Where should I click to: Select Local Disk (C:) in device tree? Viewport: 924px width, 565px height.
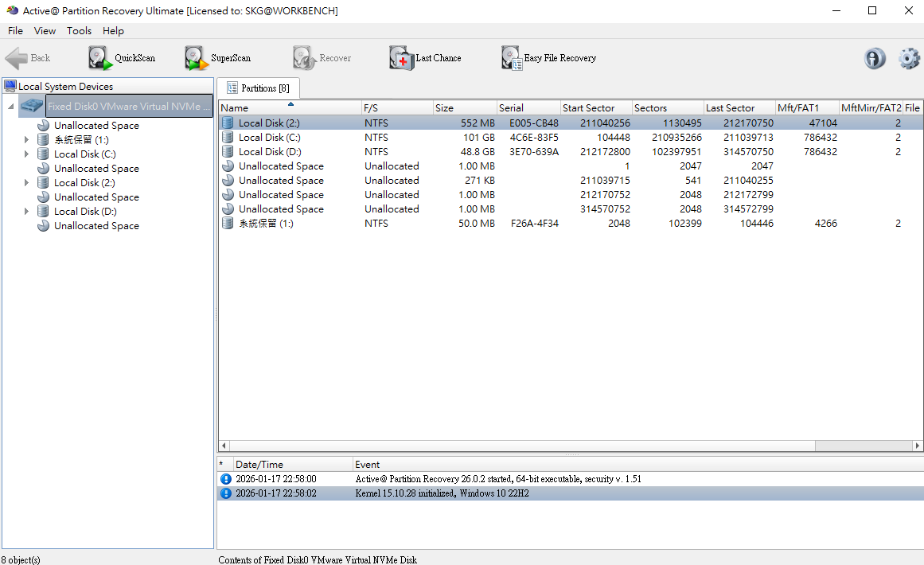[x=85, y=154]
